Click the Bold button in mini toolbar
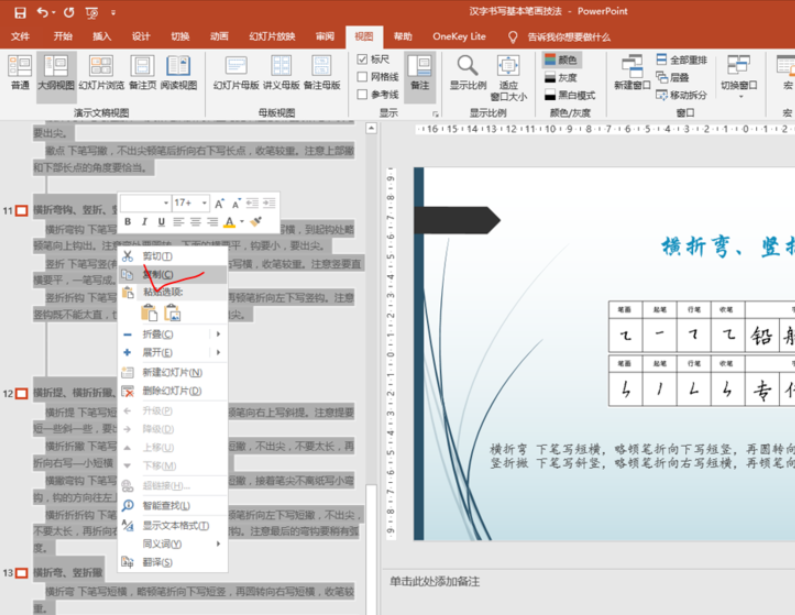 click(130, 222)
